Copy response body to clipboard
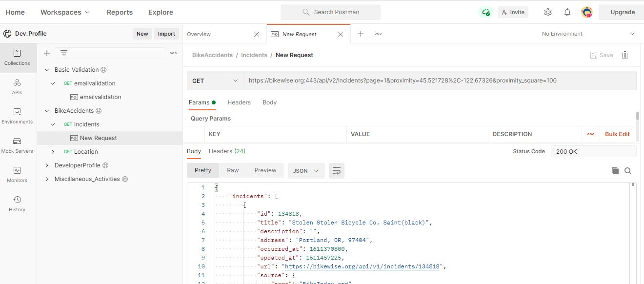The height and width of the screenshot is (284, 644). [x=615, y=171]
